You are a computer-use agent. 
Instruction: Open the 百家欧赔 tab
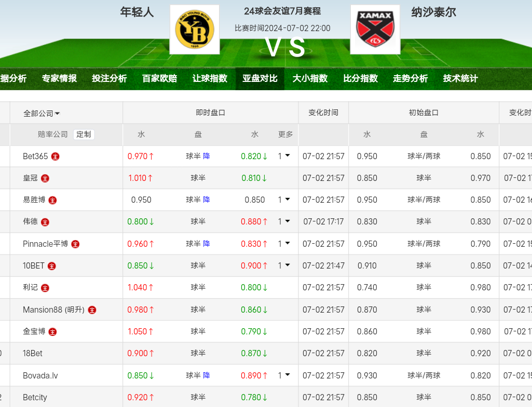159,79
